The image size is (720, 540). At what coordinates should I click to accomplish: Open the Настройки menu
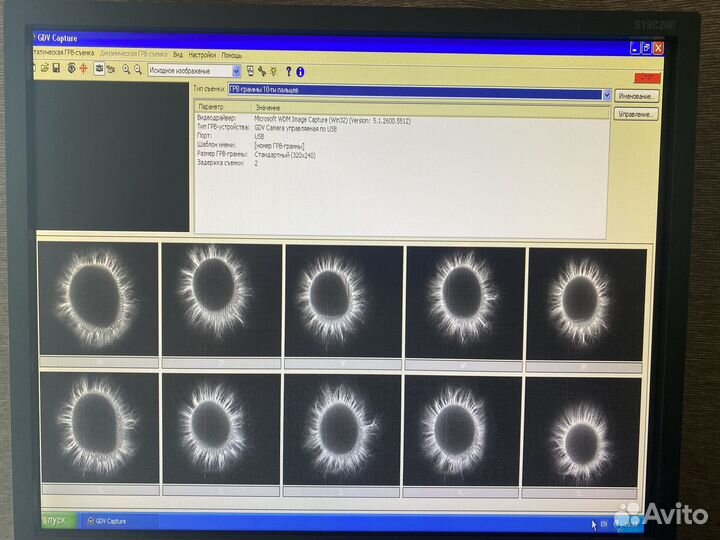201,54
